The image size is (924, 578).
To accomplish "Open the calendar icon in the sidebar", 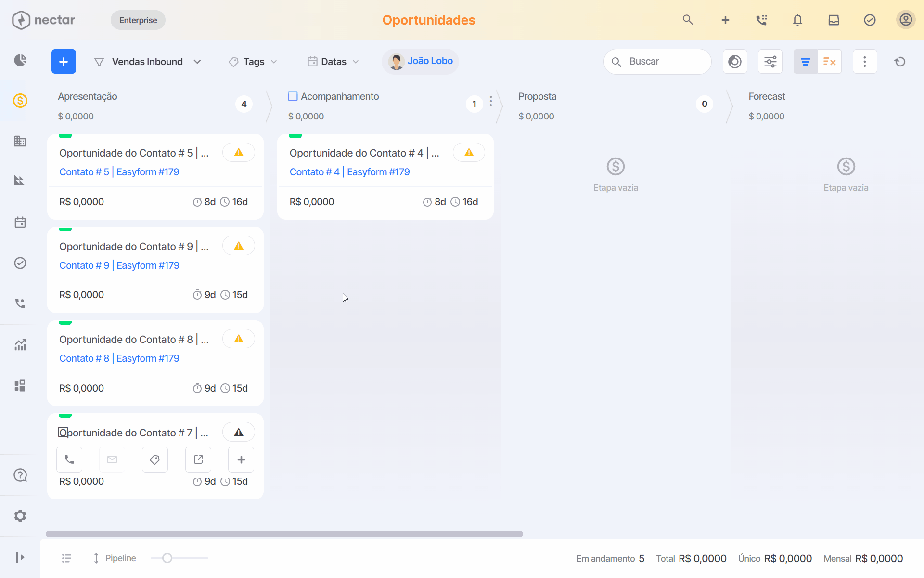I will tap(20, 223).
